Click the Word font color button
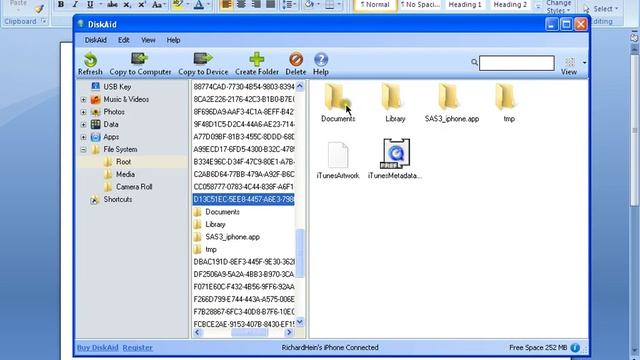Screen dimensions: 640x360 tap(199, 4)
